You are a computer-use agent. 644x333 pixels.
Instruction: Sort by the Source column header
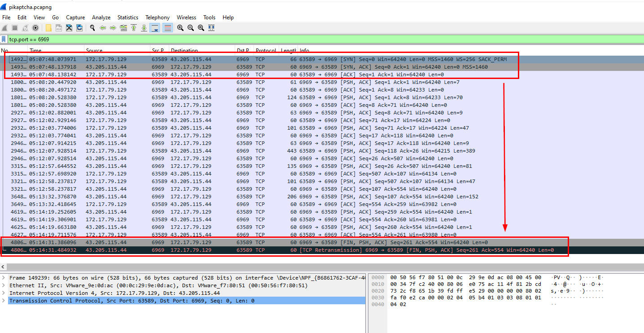click(x=94, y=51)
